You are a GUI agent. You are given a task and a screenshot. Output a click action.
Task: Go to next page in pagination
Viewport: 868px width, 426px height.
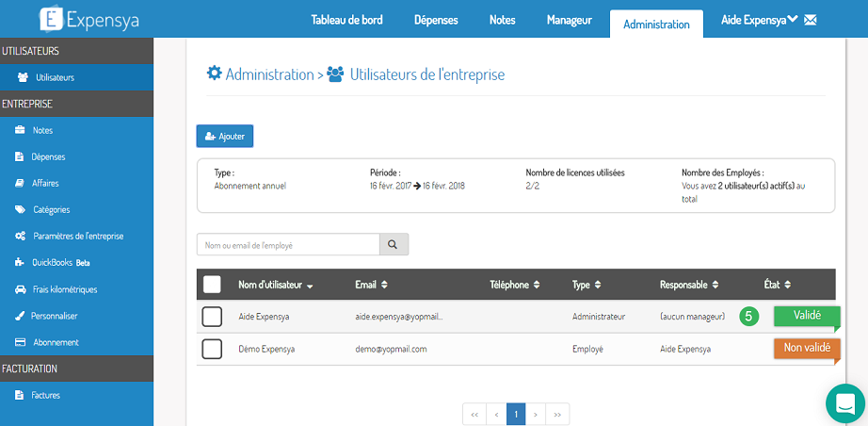click(x=536, y=415)
